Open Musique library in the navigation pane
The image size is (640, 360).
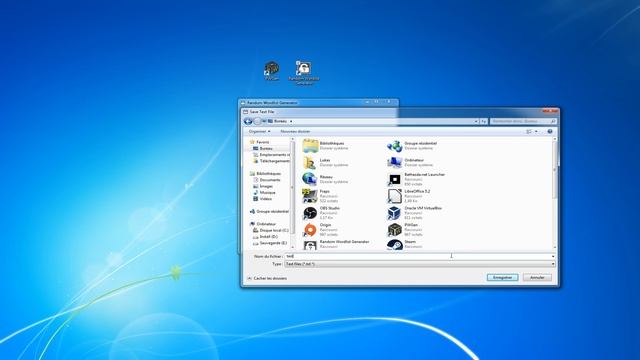pyautogui.click(x=264, y=193)
